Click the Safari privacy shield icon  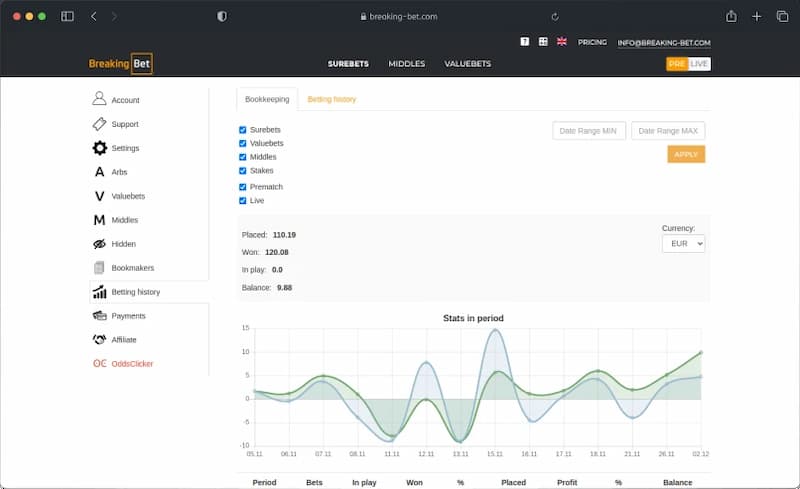pos(221,16)
